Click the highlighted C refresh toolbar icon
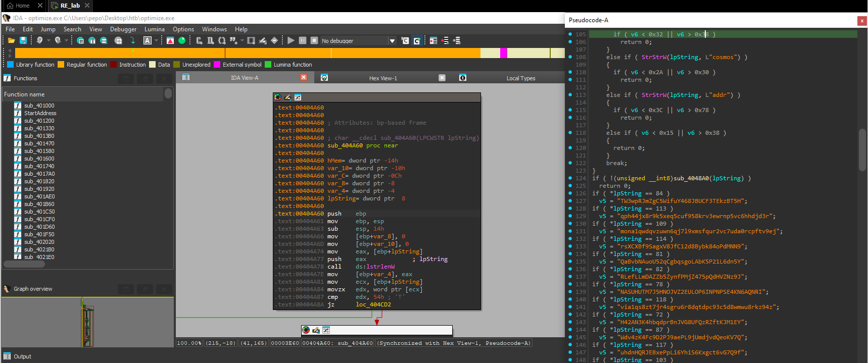868x363 pixels. point(417,40)
